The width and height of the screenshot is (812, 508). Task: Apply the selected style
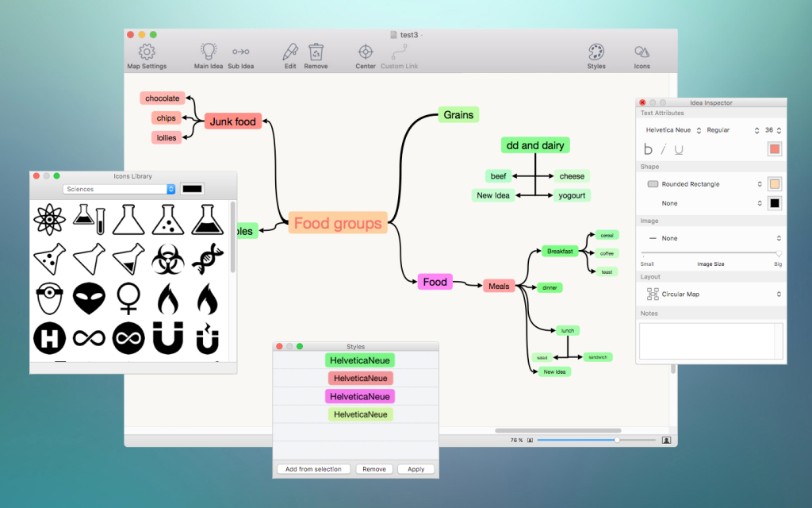[416, 468]
